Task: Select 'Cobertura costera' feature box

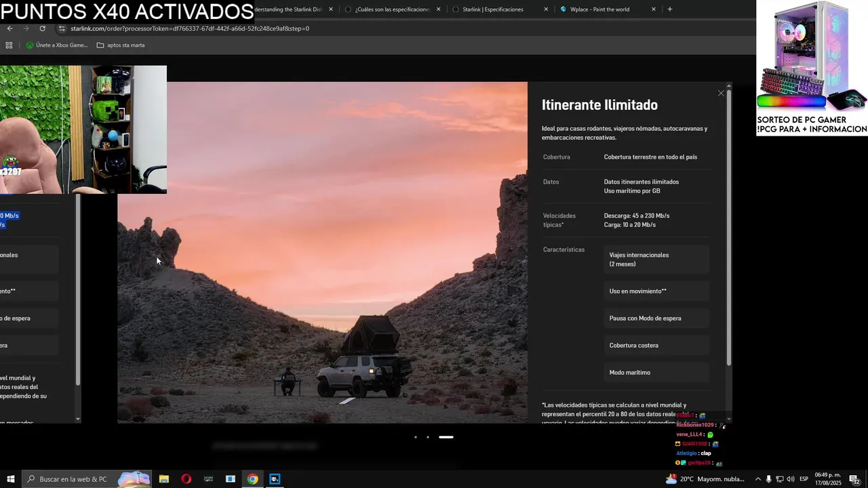Action: [x=656, y=346]
